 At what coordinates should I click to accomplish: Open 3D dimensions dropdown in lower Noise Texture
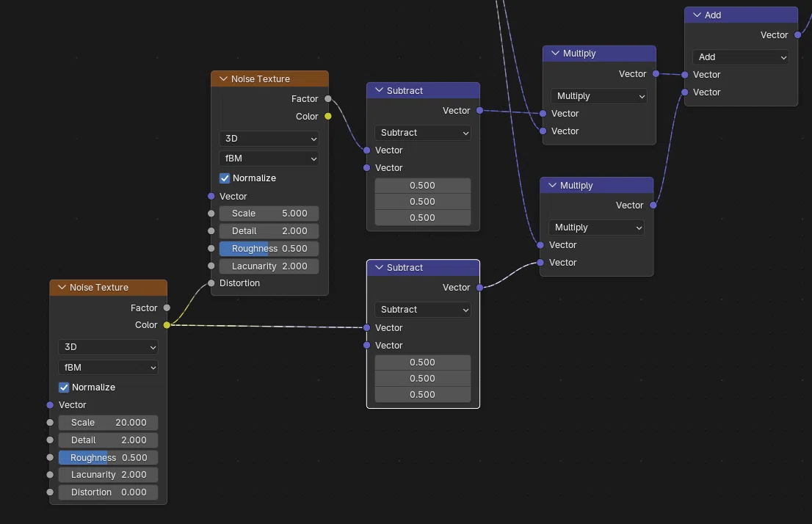click(x=108, y=347)
